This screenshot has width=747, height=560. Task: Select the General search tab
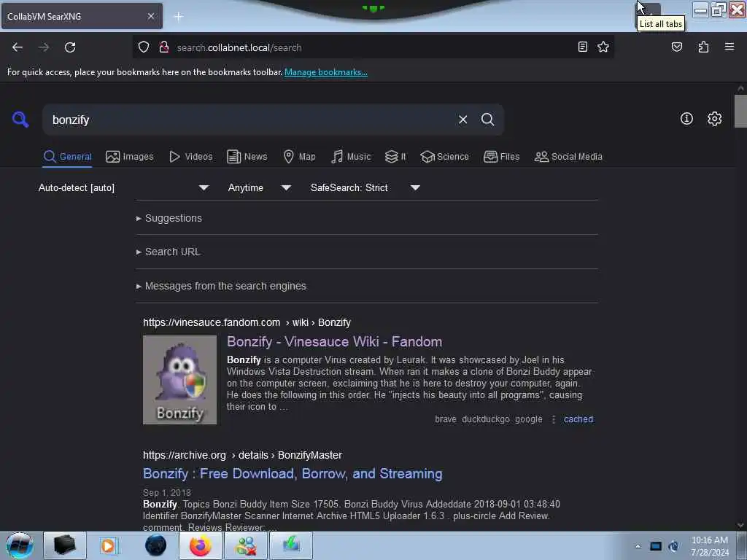click(x=68, y=157)
